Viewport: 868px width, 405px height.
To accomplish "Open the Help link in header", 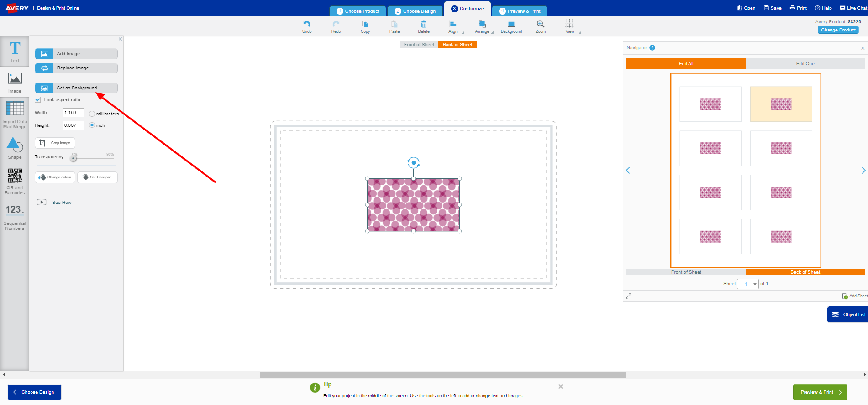I will [823, 8].
